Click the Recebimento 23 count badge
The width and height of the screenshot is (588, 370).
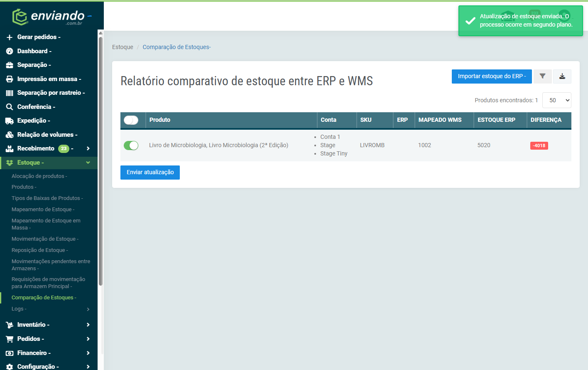64,149
